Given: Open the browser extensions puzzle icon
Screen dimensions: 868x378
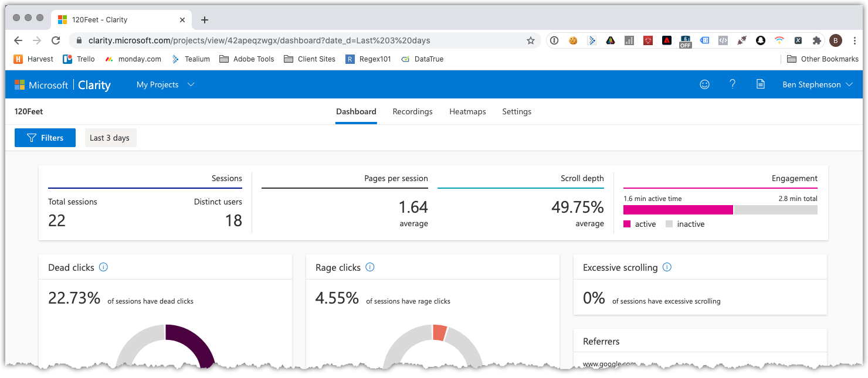Looking at the screenshot, I should [x=816, y=40].
